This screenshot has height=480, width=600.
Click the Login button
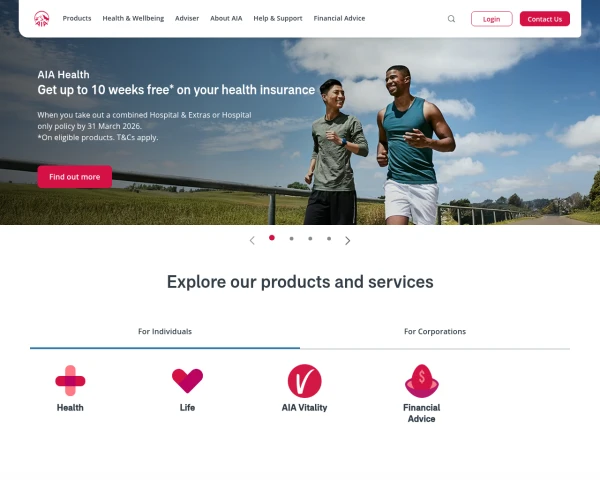point(492,19)
